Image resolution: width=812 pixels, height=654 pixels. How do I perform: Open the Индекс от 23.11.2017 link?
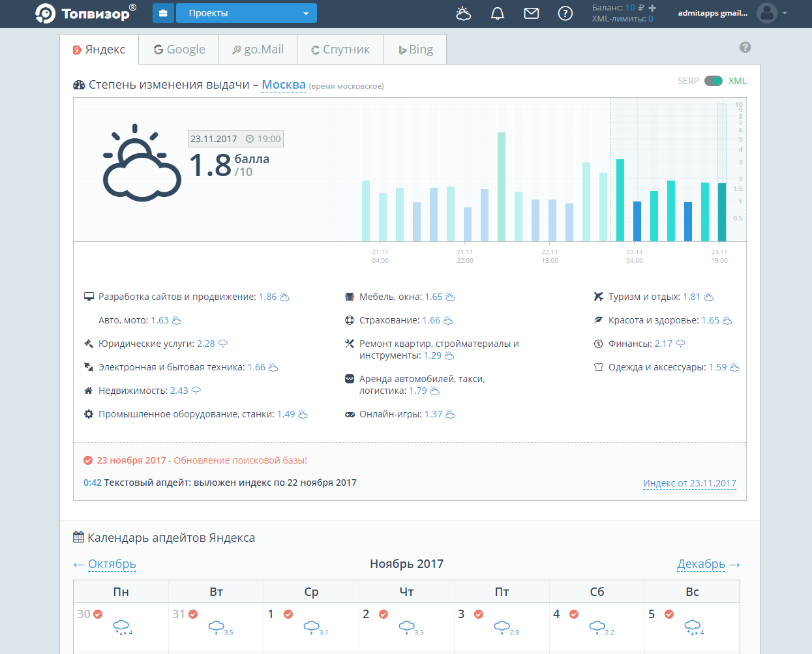(689, 483)
